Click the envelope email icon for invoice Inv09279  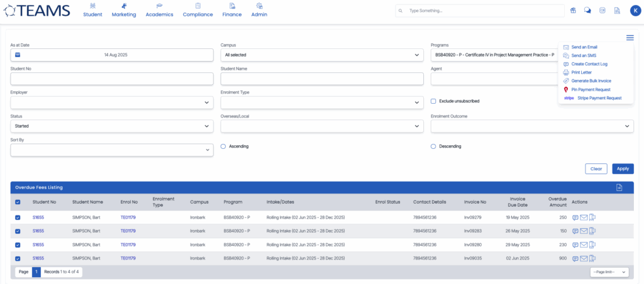point(584,217)
